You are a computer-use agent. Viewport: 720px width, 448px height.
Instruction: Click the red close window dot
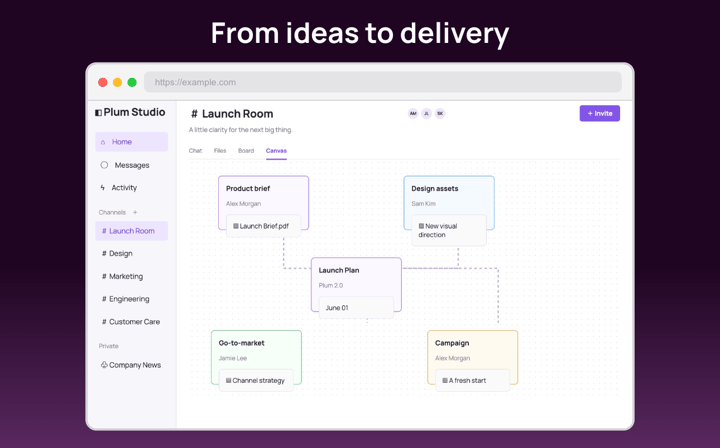click(x=103, y=82)
